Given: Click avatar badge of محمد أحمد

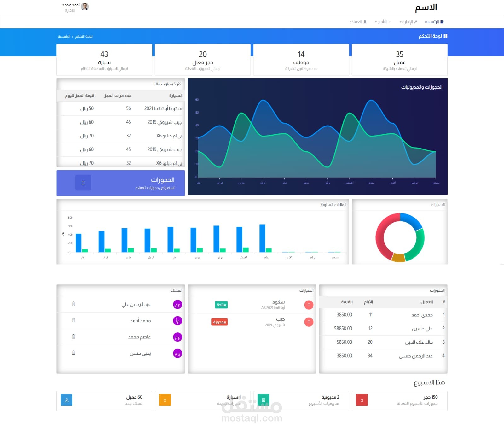Looking at the screenshot, I should pos(178,321).
